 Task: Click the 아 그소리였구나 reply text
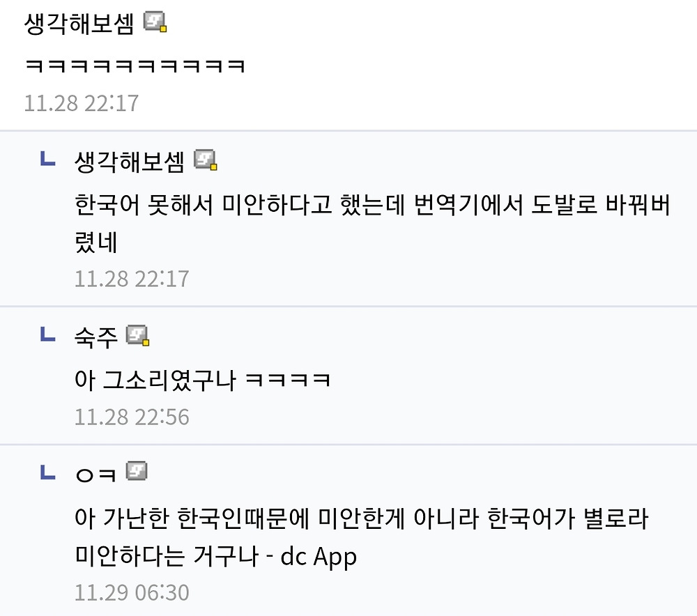click(202, 380)
